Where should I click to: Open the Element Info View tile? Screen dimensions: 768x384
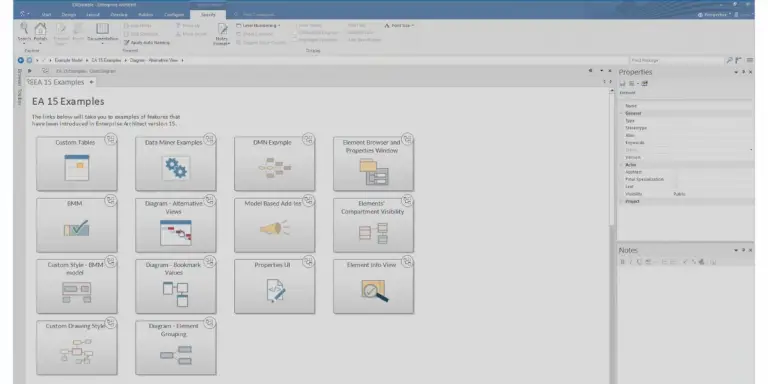(373, 286)
